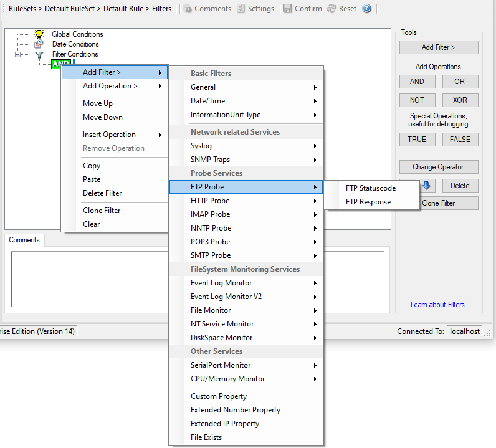Open help via blue question icon

click(367, 9)
